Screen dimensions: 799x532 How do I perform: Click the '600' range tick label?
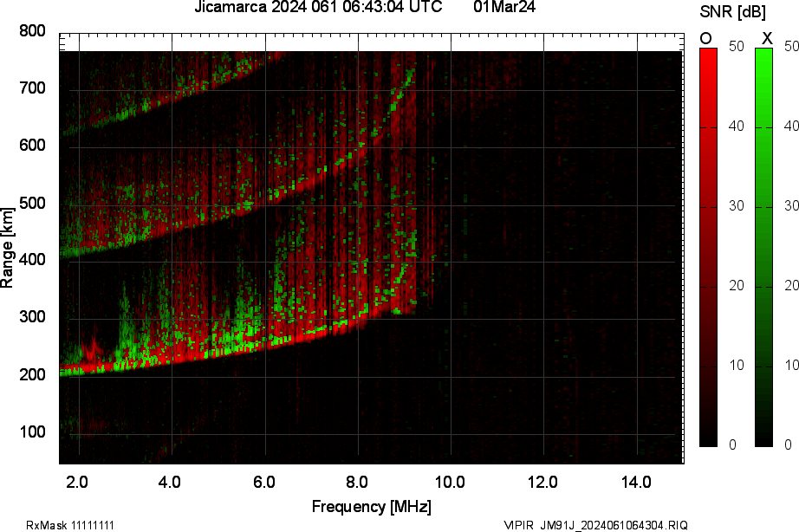[x=32, y=146]
